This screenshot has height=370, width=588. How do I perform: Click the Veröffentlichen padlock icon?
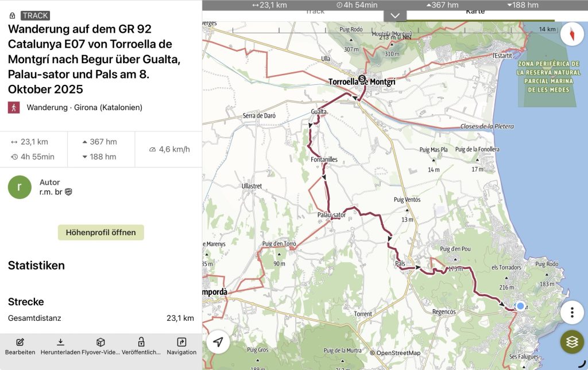pos(141,342)
